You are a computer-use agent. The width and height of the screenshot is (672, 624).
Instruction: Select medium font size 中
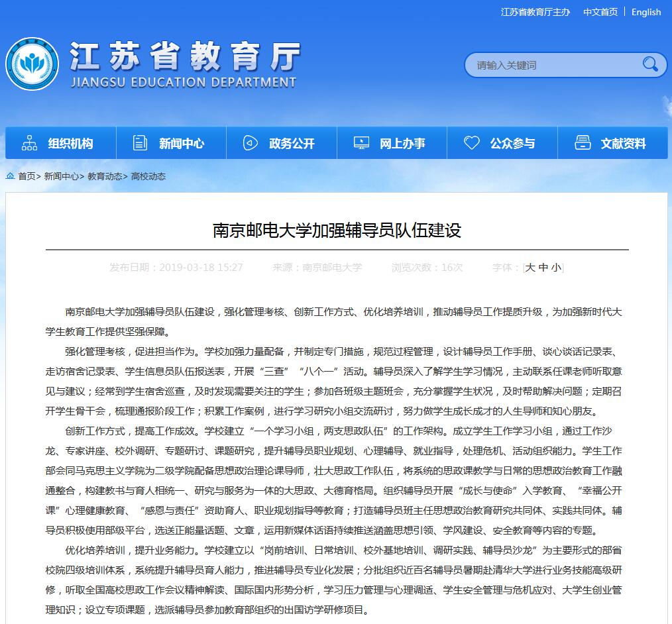543,268
